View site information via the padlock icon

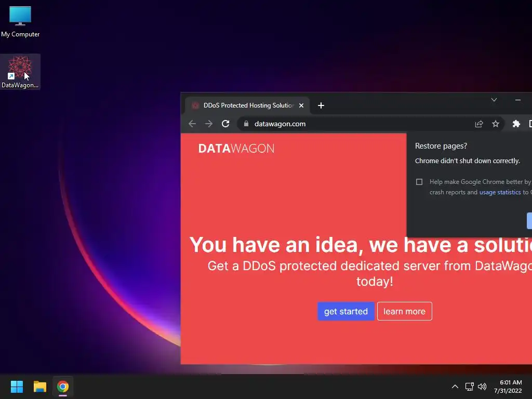pos(246,124)
